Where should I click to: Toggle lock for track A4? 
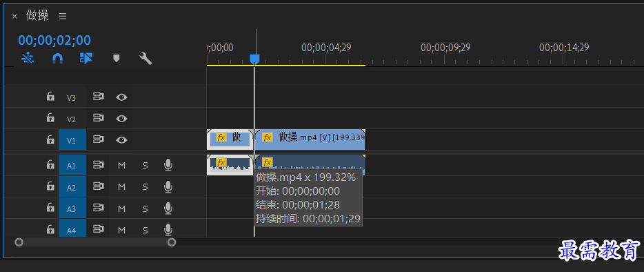point(50,229)
